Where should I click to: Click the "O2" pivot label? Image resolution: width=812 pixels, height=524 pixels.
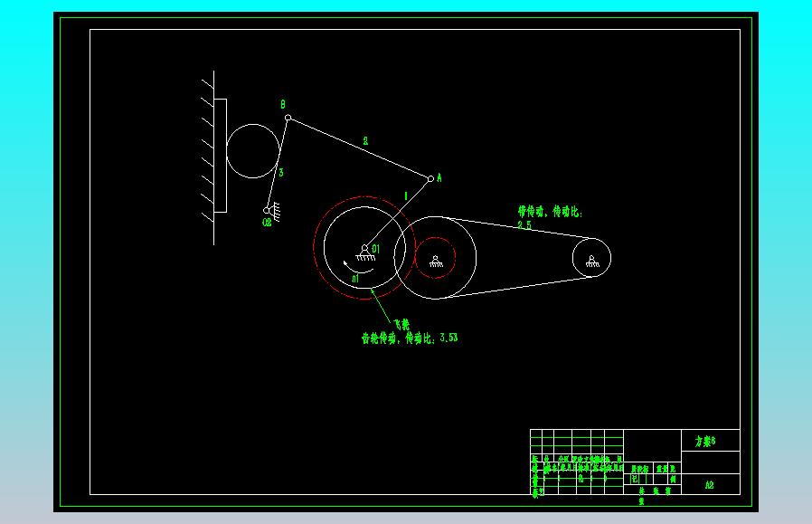click(x=267, y=223)
